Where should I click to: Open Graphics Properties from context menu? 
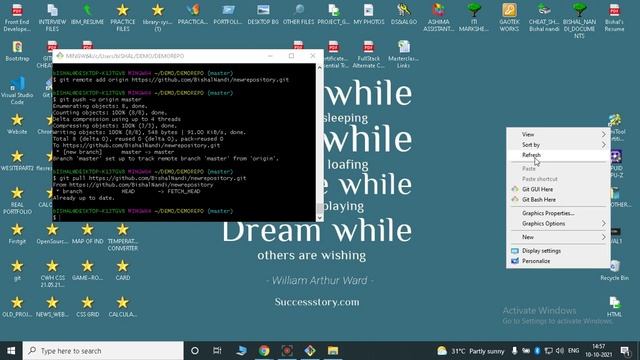pyautogui.click(x=558, y=213)
